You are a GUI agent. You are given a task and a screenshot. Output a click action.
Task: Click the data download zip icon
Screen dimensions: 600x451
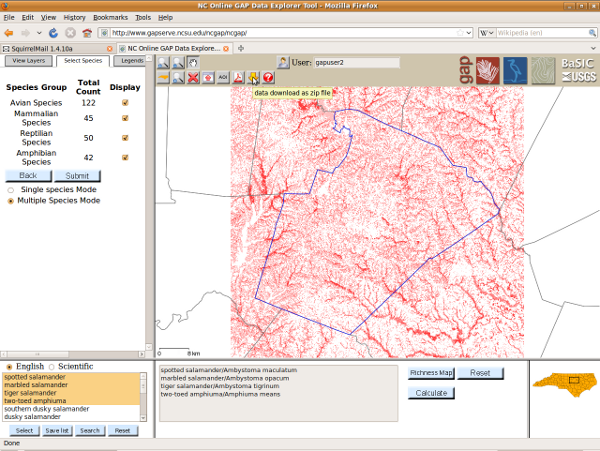pos(253,78)
